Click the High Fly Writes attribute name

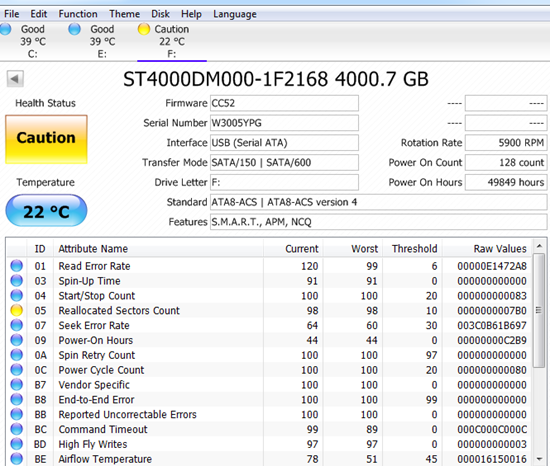coord(93,444)
